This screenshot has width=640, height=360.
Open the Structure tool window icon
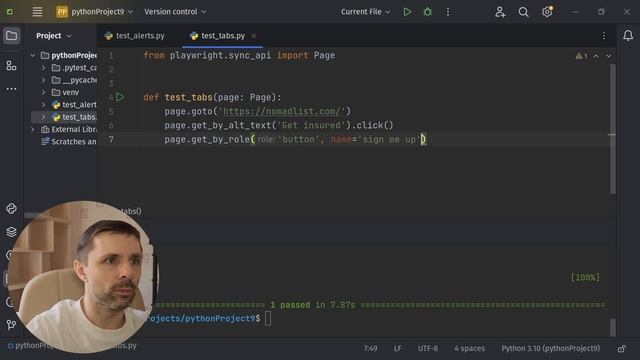(11, 65)
